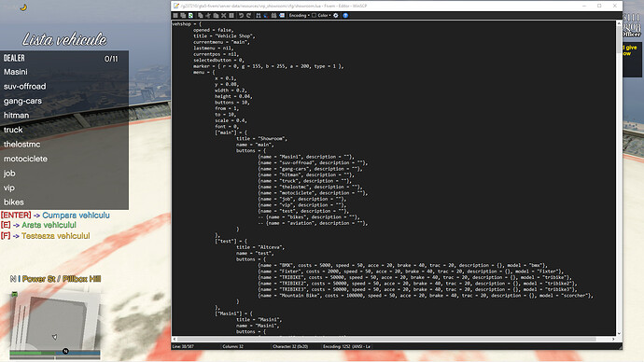This screenshot has width=644, height=362.
Task: Click the Testeaza vehiculul hint text
Action: point(56,236)
